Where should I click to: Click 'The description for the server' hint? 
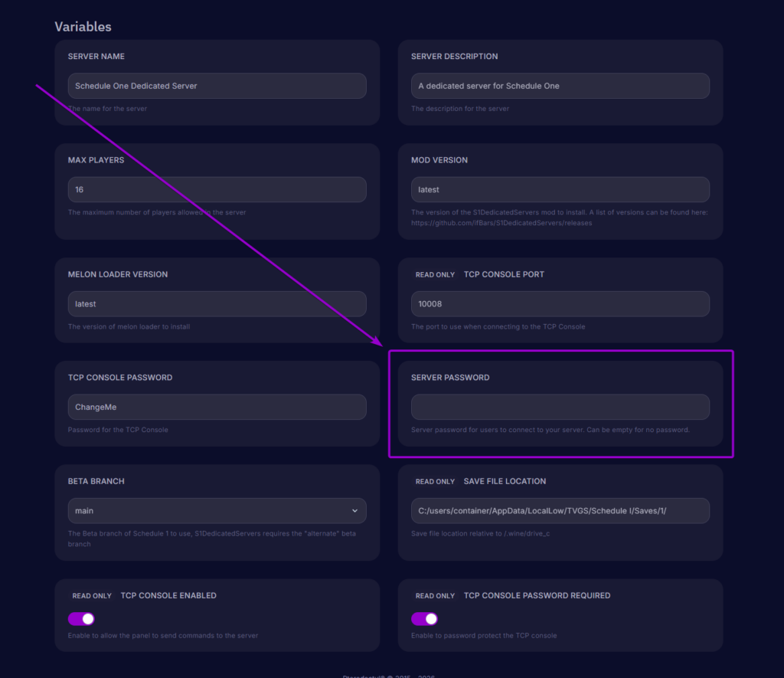point(460,109)
